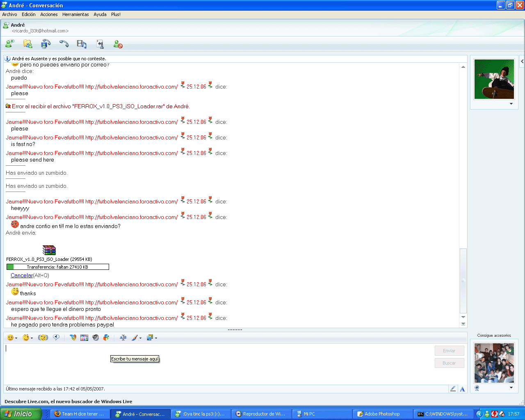525x420 pixels.
Task: Open the share files folder icon
Action: coord(28,43)
